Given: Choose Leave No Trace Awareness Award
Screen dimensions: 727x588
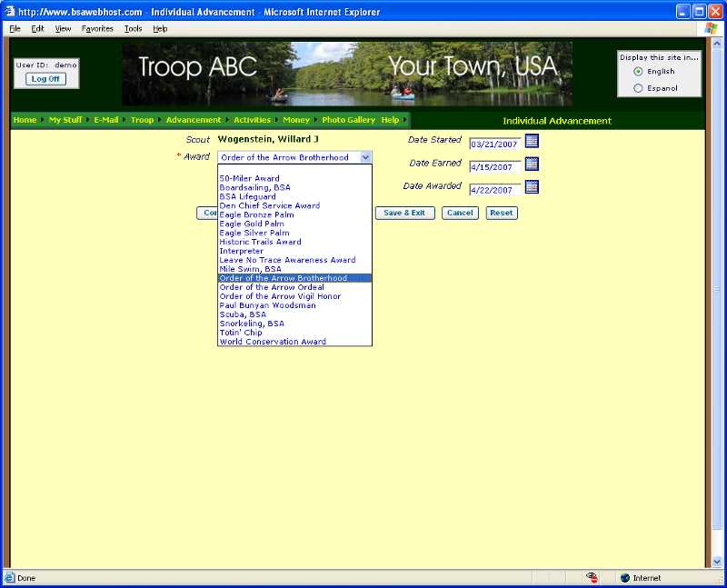Looking at the screenshot, I should point(294,260).
